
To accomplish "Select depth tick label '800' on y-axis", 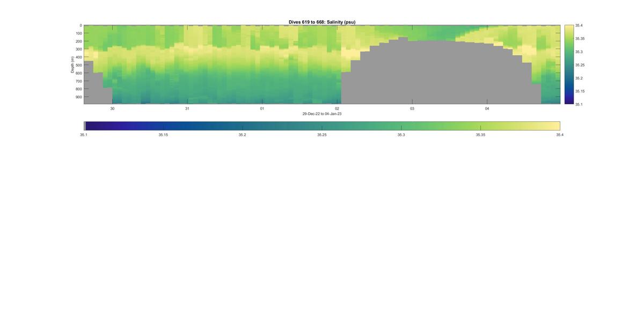I will pos(78,89).
